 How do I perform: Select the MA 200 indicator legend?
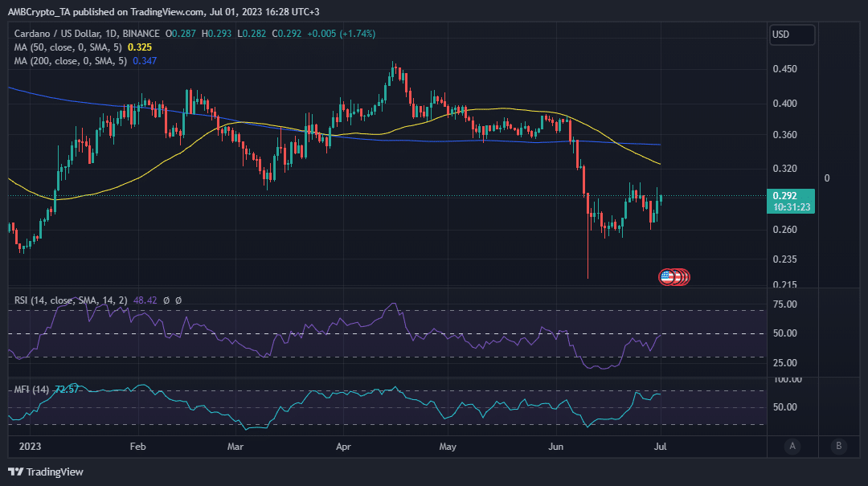coord(72,61)
